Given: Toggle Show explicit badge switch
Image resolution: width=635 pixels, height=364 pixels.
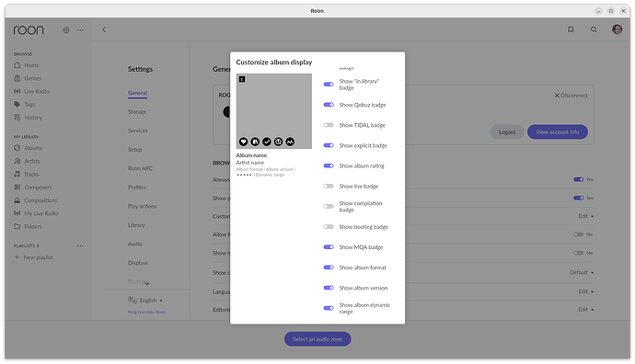Looking at the screenshot, I should pos(329,145).
